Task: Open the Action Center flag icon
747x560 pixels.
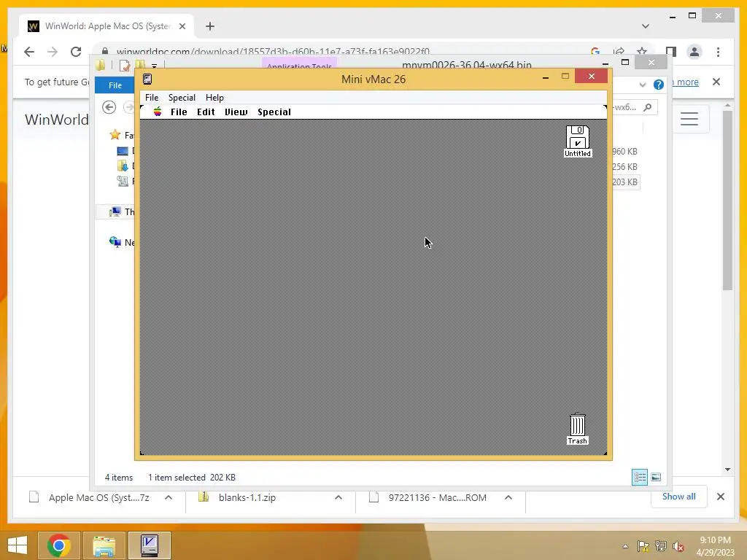Action: pyautogui.click(x=643, y=546)
